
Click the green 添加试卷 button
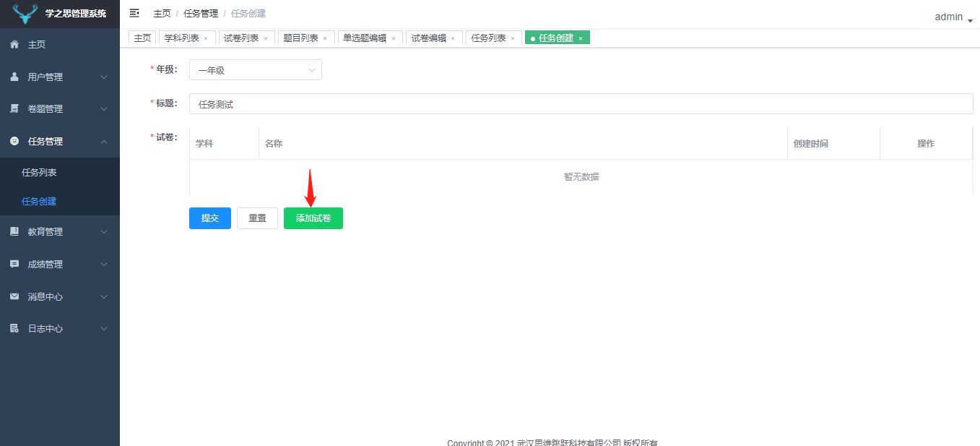(313, 218)
